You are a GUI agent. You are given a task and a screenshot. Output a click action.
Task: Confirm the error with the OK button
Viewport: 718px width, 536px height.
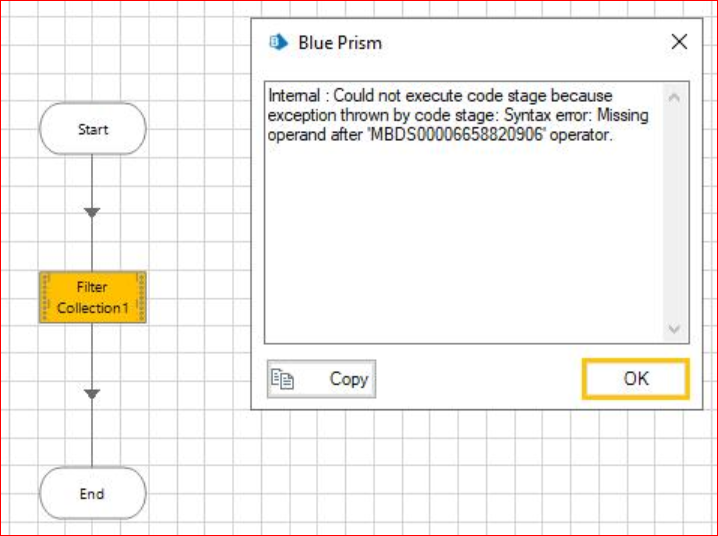pos(636,379)
